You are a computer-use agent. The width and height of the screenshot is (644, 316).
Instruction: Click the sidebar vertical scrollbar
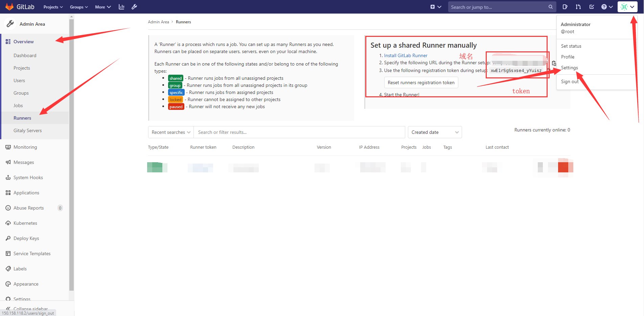(x=71, y=154)
